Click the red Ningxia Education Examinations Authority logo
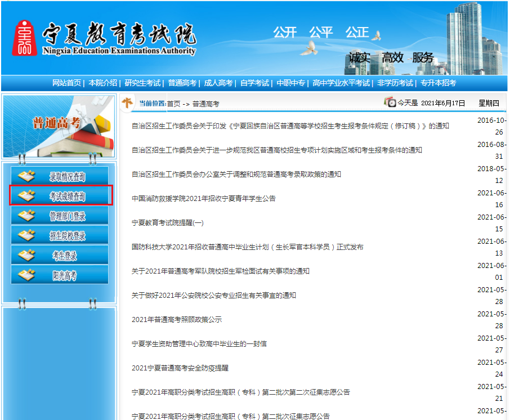Image resolution: width=510 pixels, height=420 pixels. point(24,38)
